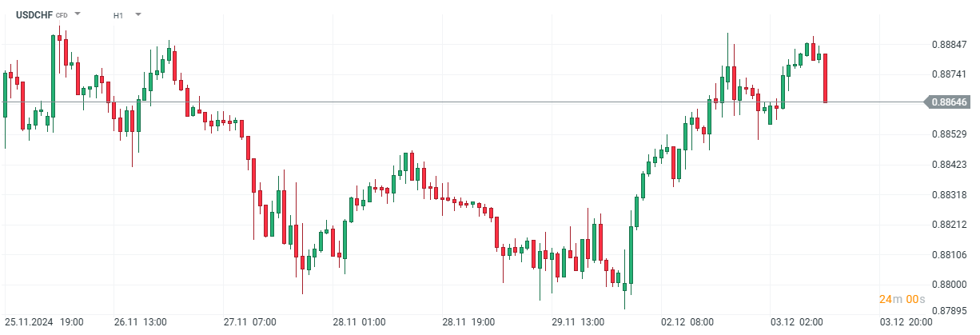Click the USDCHF symbol name

click(x=34, y=15)
